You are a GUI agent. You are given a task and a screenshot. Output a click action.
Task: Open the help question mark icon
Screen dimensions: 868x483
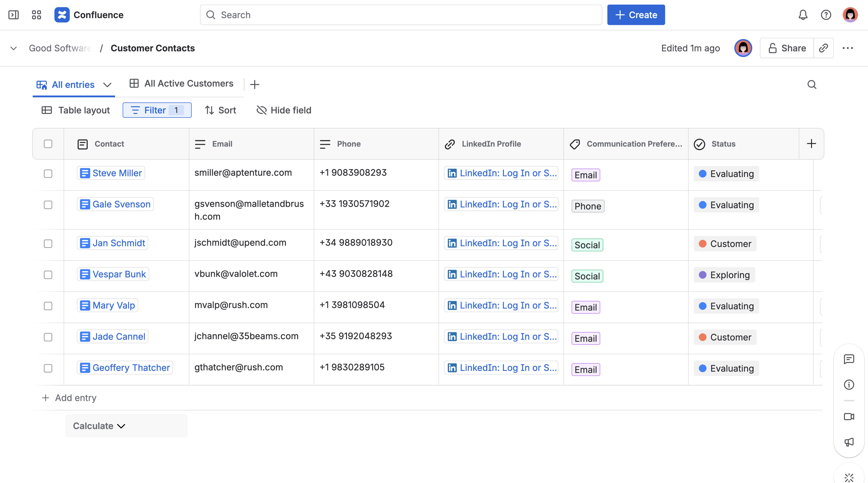point(826,15)
